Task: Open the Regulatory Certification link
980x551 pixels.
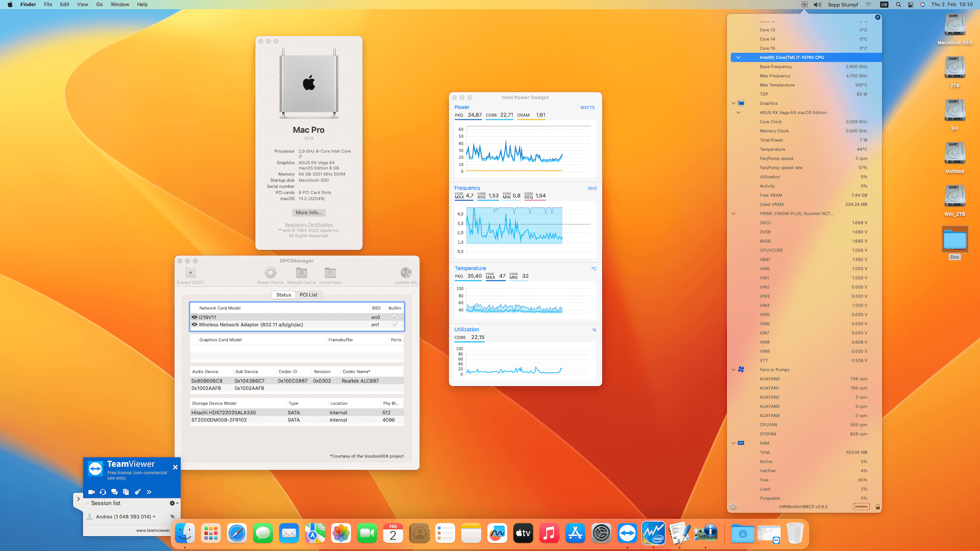Action: (309, 225)
